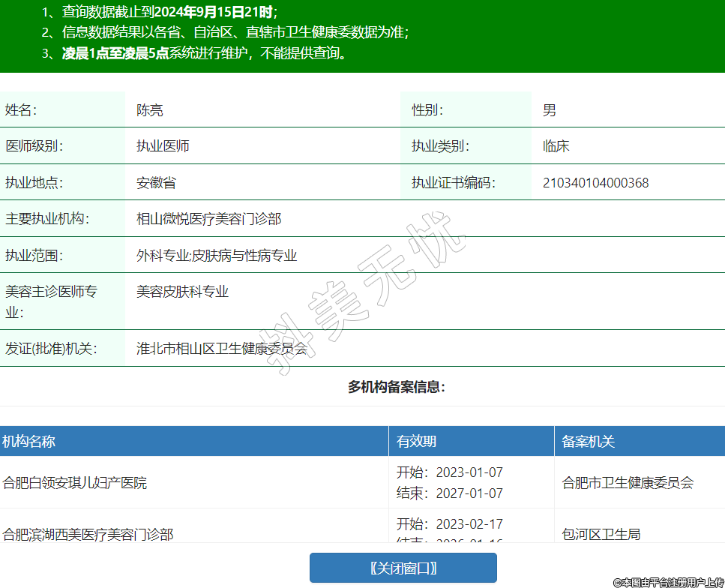Select the 合肥白领安琪儿妇产医院 row
Image resolution: width=725 pixels, height=588 pixels.
75,483
